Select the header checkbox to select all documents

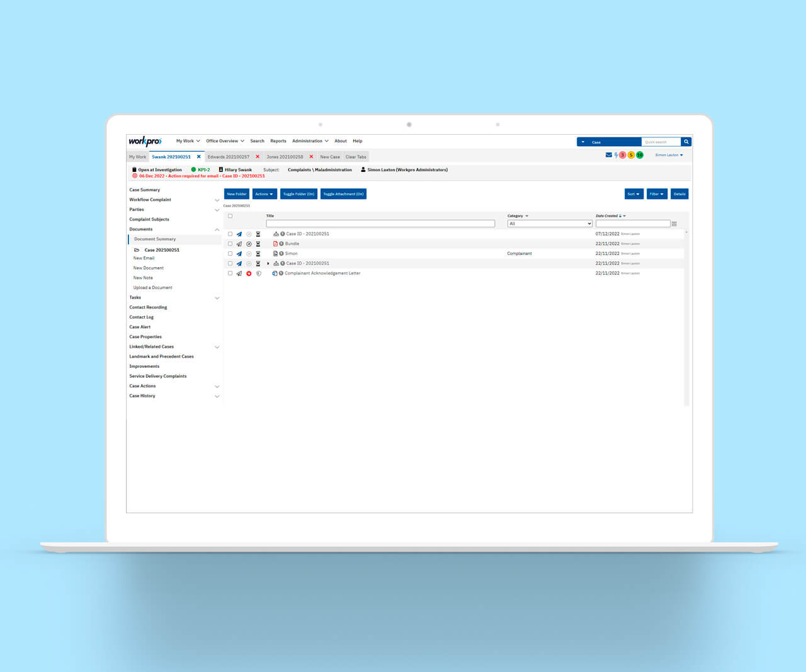click(x=230, y=215)
